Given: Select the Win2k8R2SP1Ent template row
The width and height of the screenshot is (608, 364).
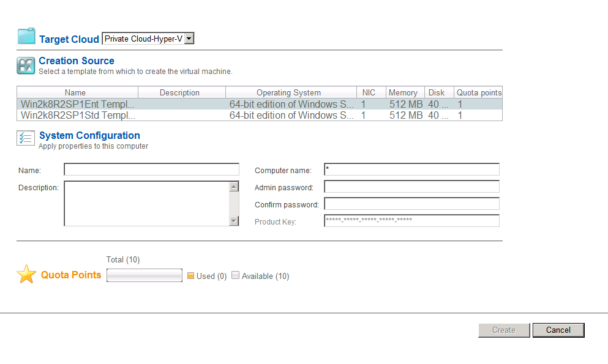Looking at the screenshot, I should click(x=260, y=104).
